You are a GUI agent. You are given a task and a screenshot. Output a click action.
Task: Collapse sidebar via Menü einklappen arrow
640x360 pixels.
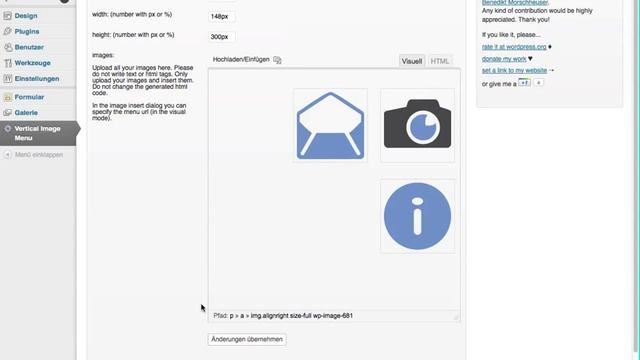(7, 155)
